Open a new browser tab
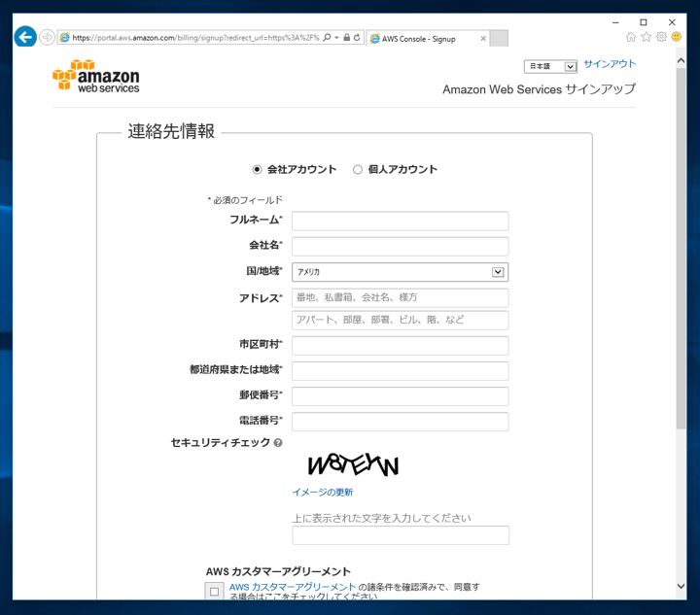700x615 pixels. pos(499,39)
